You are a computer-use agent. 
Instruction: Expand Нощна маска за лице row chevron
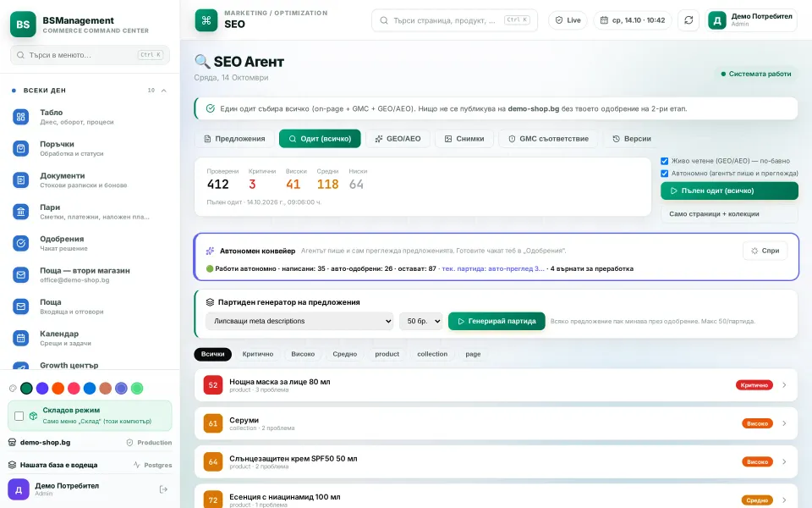784,385
